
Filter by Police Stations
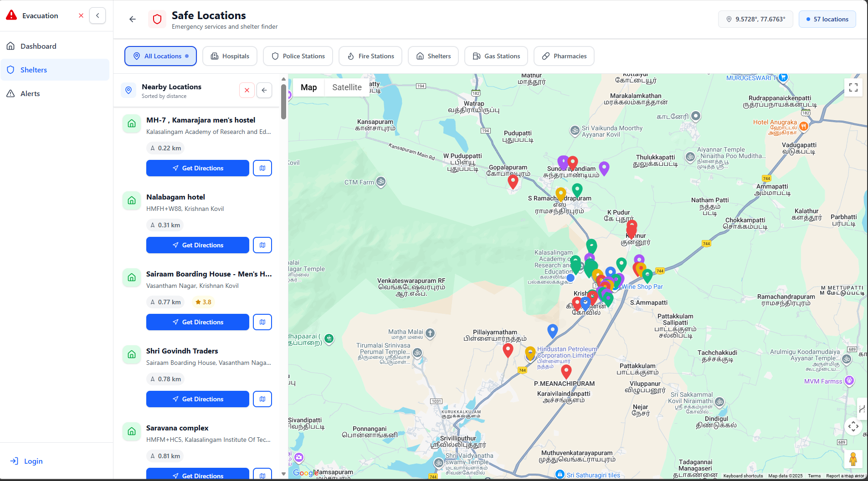point(298,56)
